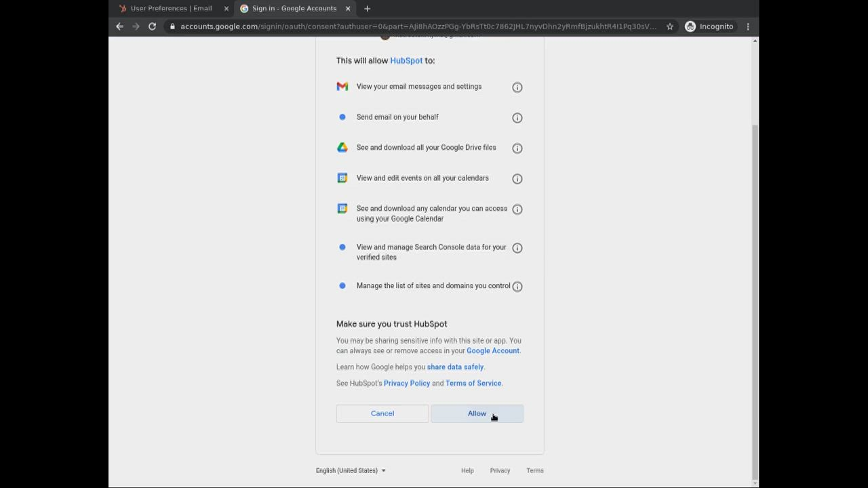This screenshot has width=868, height=488.
Task: Click 'See and download all your Google Drive files'
Action: [x=427, y=147]
